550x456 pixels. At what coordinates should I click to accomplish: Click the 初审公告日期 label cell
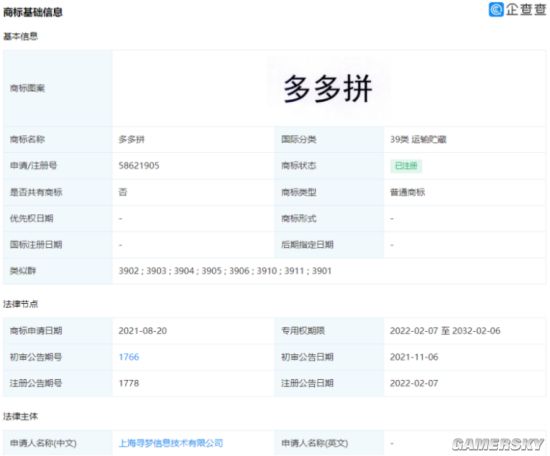(x=329, y=357)
